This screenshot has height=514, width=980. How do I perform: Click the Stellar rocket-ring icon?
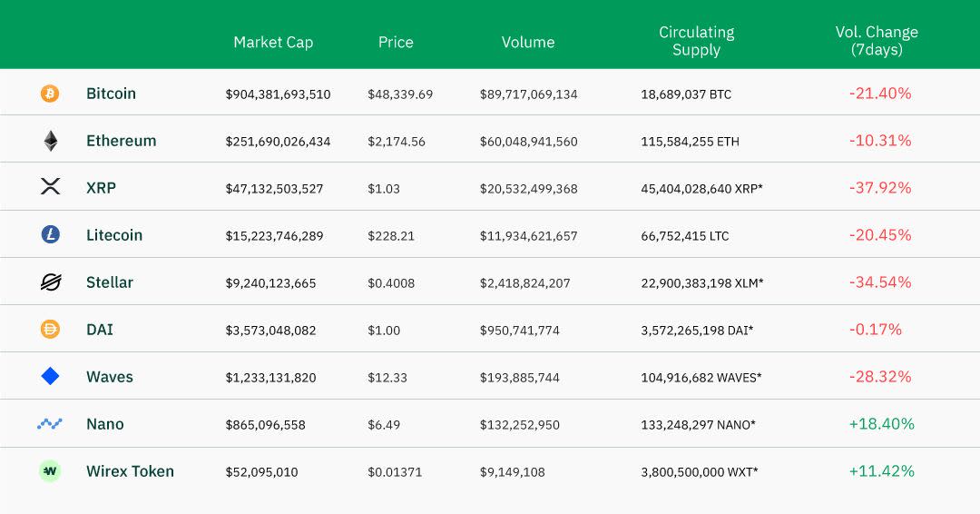click(50, 282)
